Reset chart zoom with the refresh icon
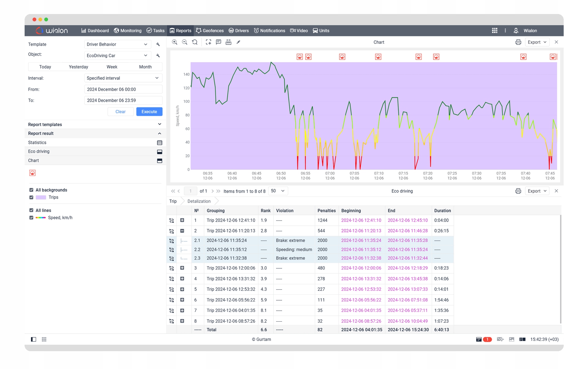 [x=195, y=42]
